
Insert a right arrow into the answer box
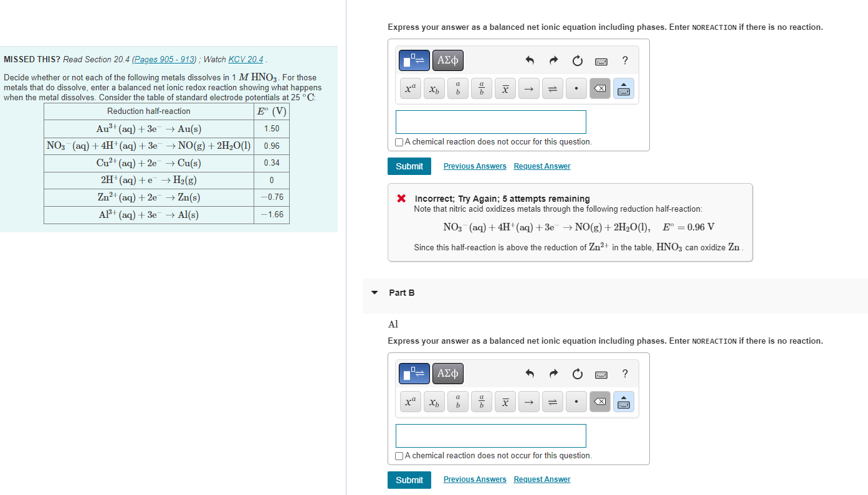pos(528,88)
